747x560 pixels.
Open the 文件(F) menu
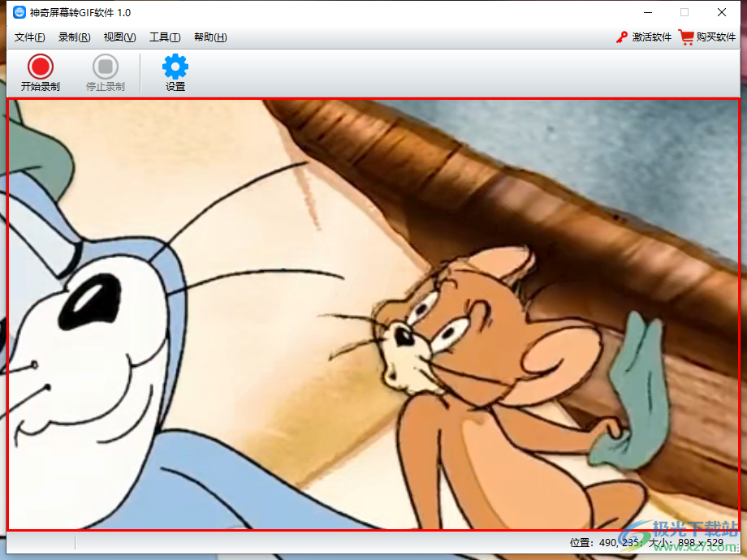click(29, 37)
